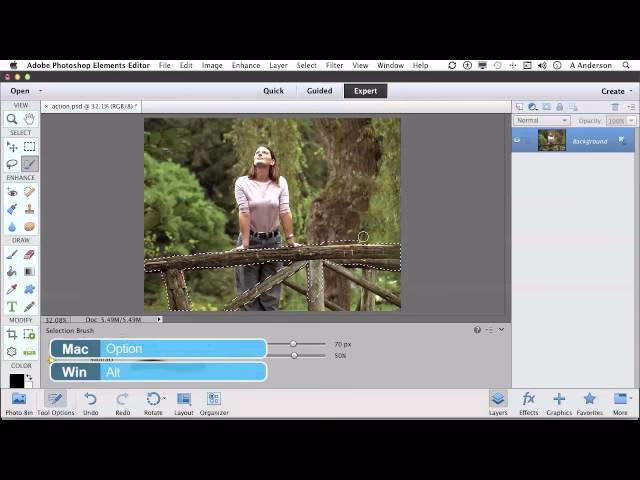The height and width of the screenshot is (480, 640).
Task: Select the Recompose tool
Action: 29,334
